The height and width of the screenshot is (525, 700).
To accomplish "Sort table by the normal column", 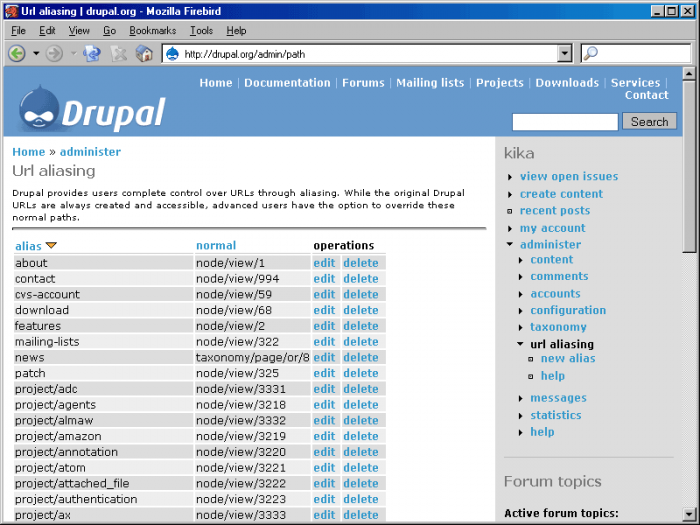I will [216, 246].
